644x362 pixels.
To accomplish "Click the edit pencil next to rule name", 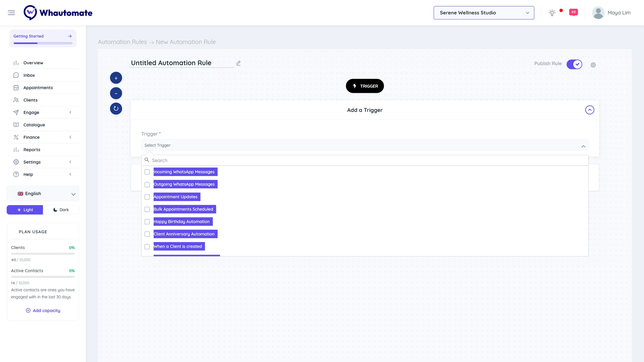I will click(238, 63).
